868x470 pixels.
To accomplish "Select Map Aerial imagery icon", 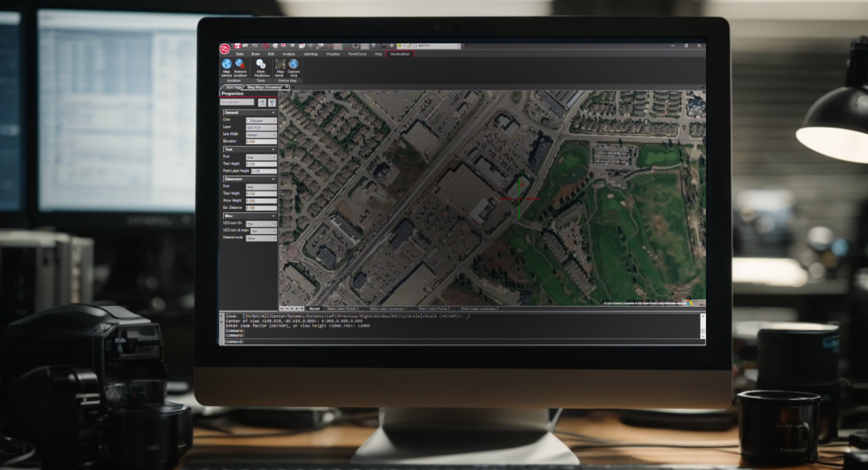I will tap(280, 63).
